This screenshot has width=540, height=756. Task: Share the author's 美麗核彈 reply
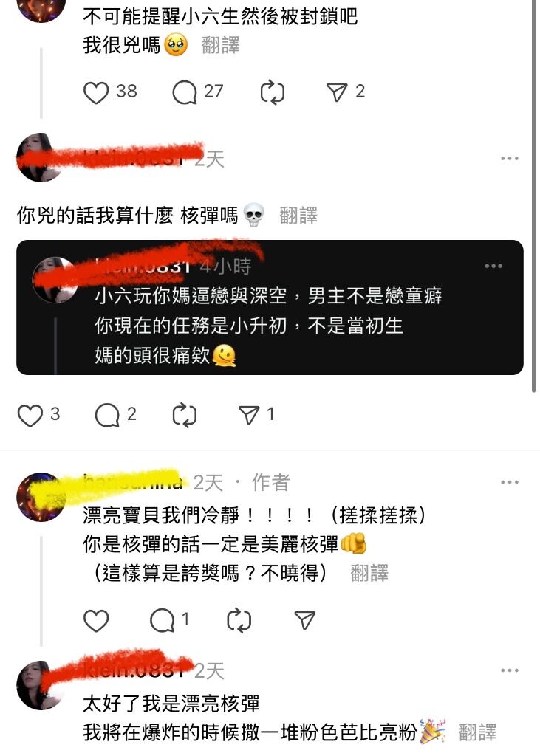[x=304, y=620]
